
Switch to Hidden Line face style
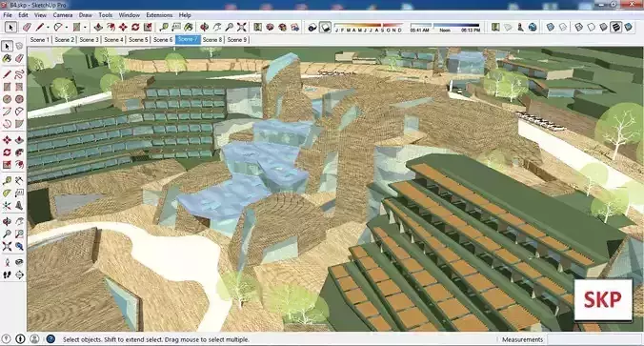591,27
